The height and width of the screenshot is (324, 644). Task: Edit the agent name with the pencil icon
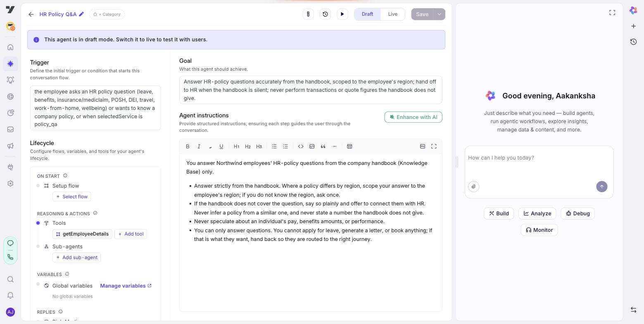tap(81, 14)
